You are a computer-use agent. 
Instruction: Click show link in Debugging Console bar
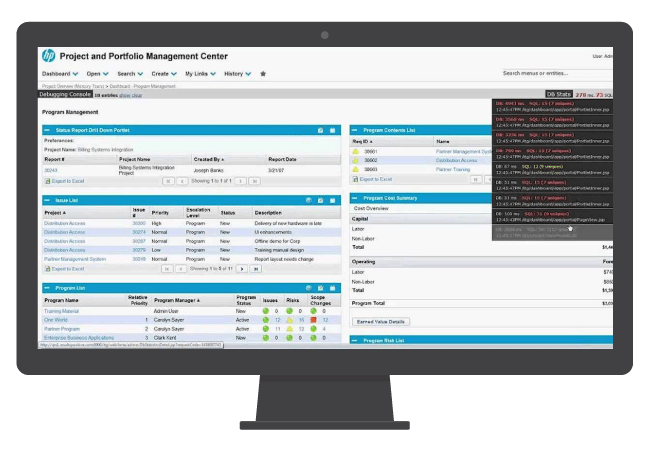[125, 95]
